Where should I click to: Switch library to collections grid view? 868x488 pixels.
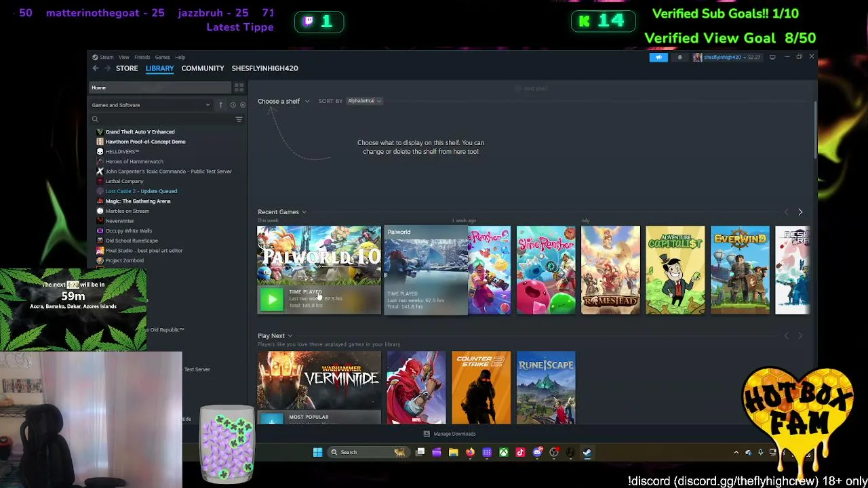pyautogui.click(x=239, y=87)
